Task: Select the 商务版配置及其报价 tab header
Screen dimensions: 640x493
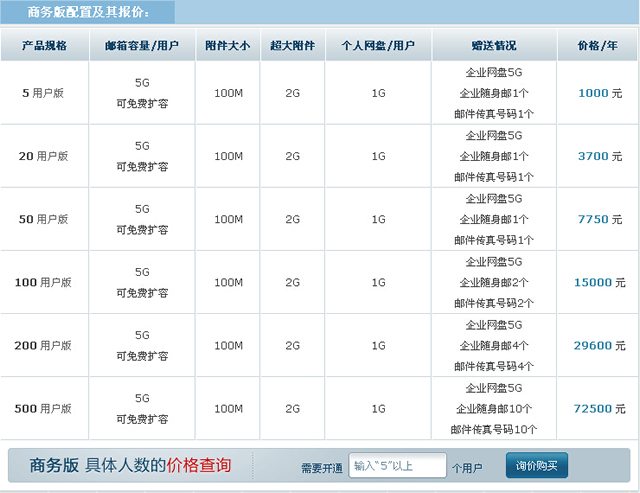Action: pyautogui.click(x=88, y=12)
